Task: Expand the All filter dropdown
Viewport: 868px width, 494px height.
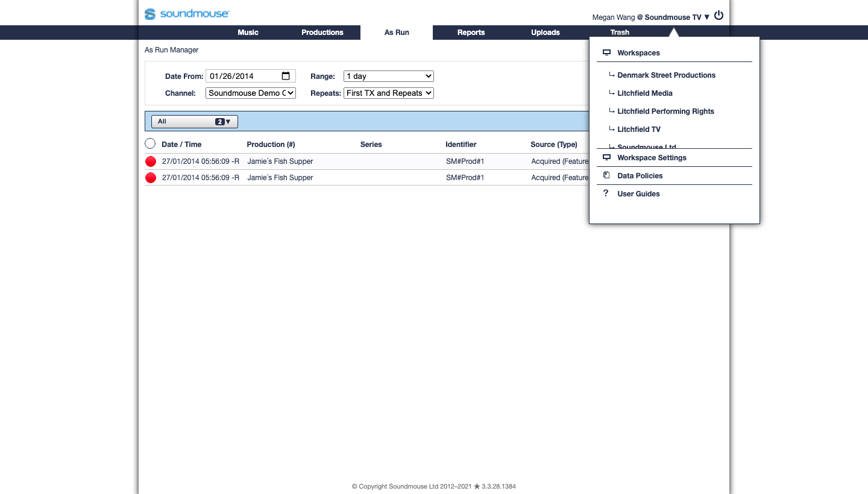Action: pos(195,122)
